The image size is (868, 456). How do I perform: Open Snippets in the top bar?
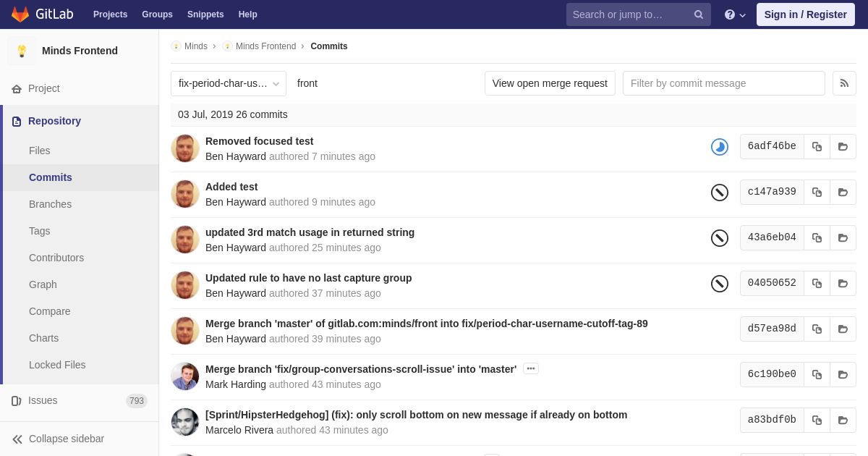(205, 14)
